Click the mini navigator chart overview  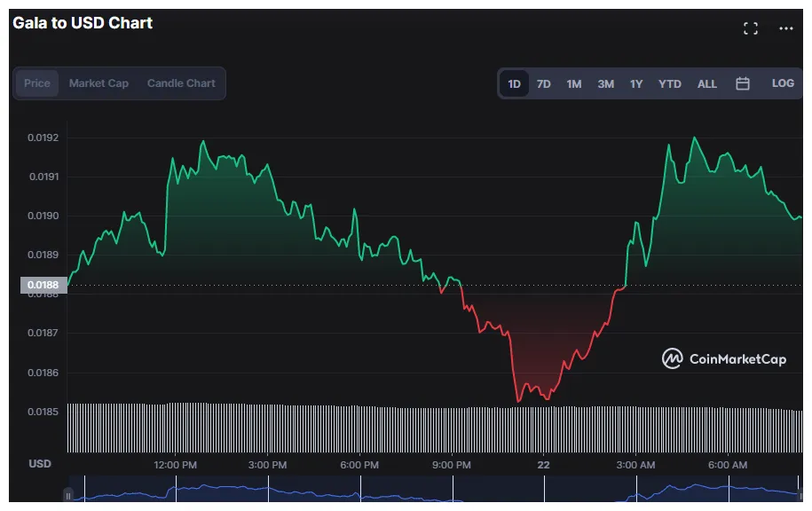tap(435, 490)
